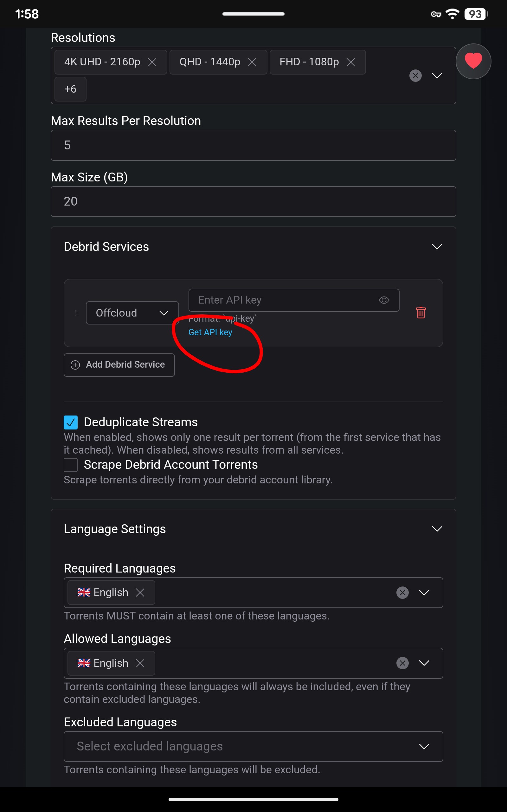Viewport: 507px width, 812px height.
Task: Clear all Allowed Languages selections
Action: tap(402, 663)
